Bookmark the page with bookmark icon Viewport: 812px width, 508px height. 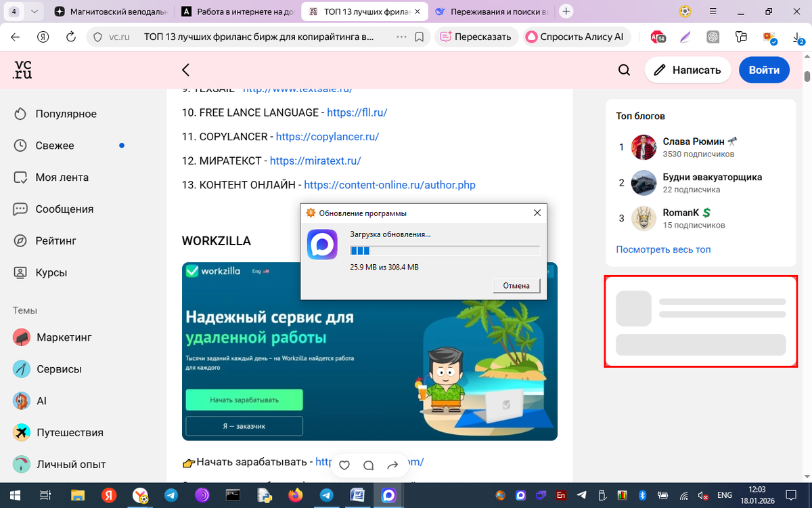click(x=420, y=37)
